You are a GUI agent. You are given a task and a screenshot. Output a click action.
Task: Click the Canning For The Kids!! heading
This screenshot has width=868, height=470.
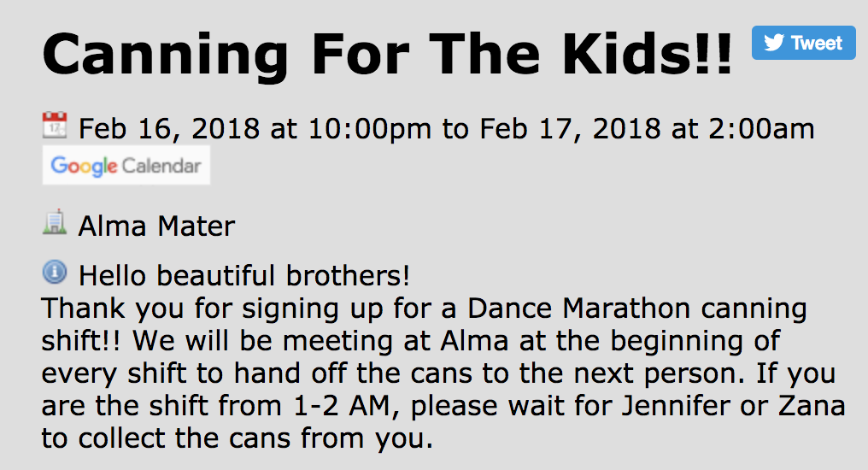(386, 53)
